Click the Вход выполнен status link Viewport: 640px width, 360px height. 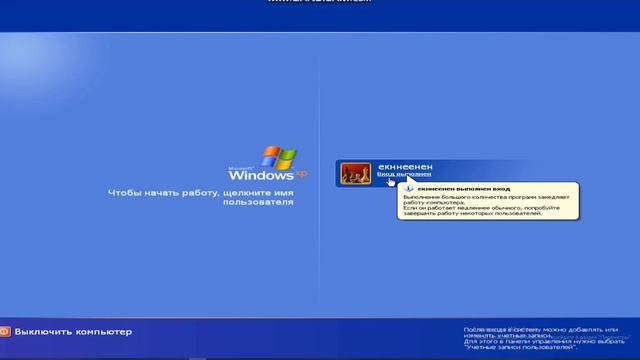pos(404,174)
